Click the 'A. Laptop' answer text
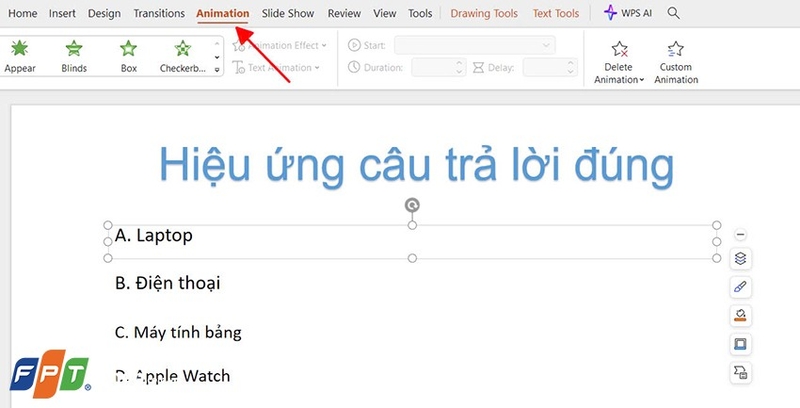 (x=154, y=236)
